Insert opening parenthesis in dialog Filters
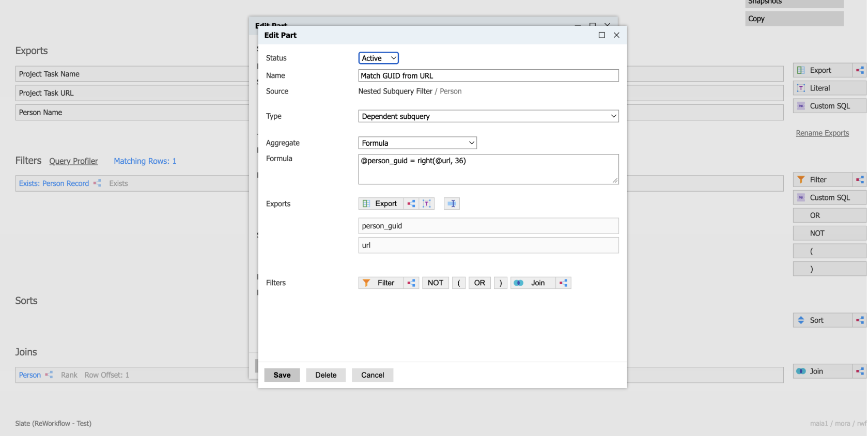 pos(459,283)
